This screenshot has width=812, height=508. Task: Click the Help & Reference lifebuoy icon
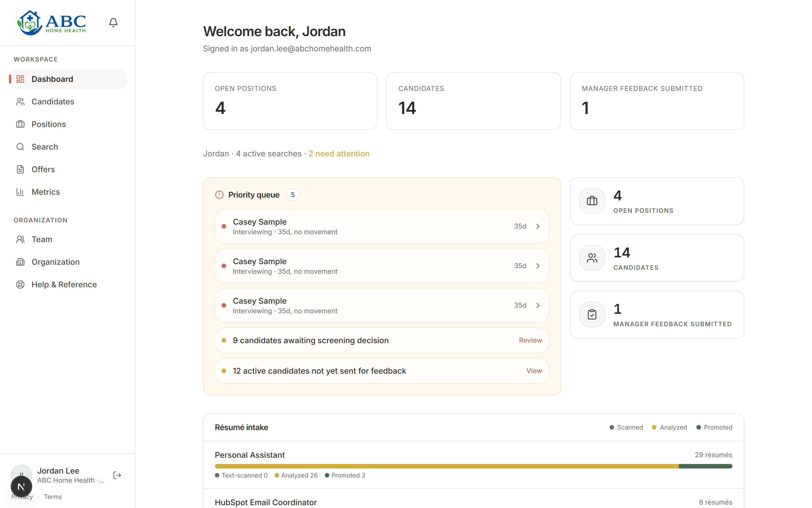click(20, 284)
